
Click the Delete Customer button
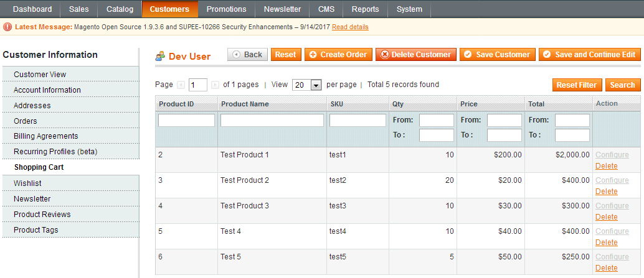pyautogui.click(x=415, y=55)
